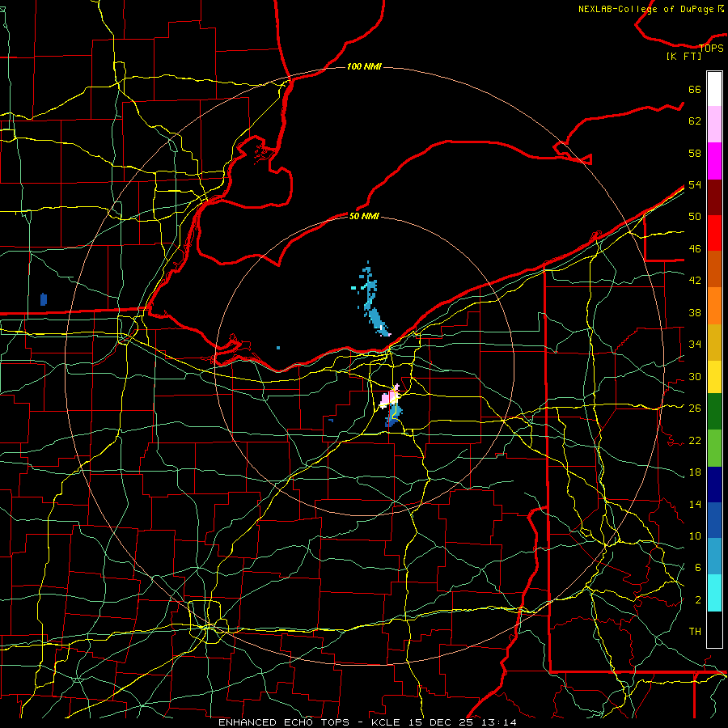Screen dimensions: 728x728
Task: Click the isolated dark blue echo at far left
Action: (44, 299)
